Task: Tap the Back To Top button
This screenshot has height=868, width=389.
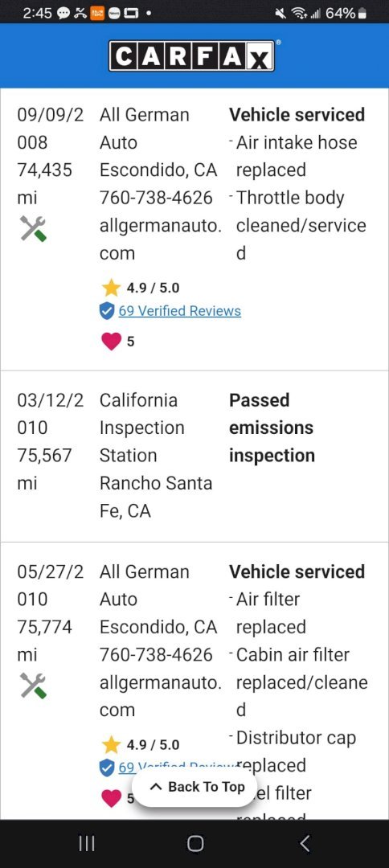Action: (196, 787)
